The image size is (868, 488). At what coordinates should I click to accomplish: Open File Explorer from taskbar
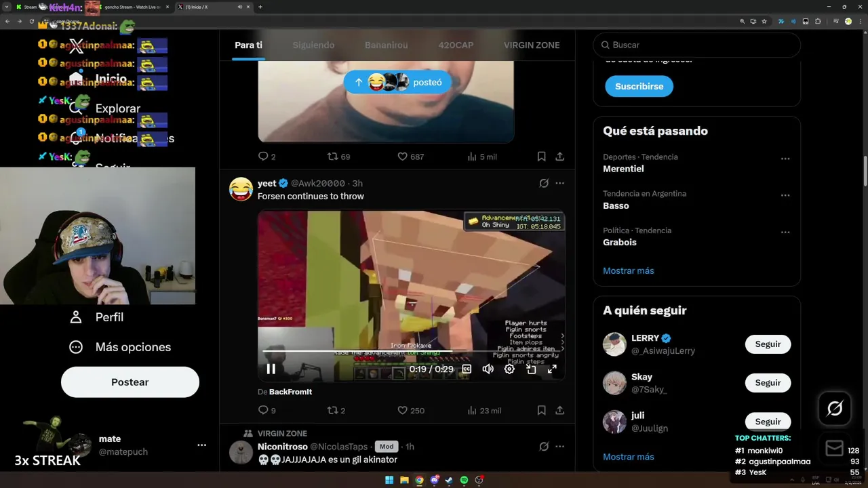[x=404, y=480]
